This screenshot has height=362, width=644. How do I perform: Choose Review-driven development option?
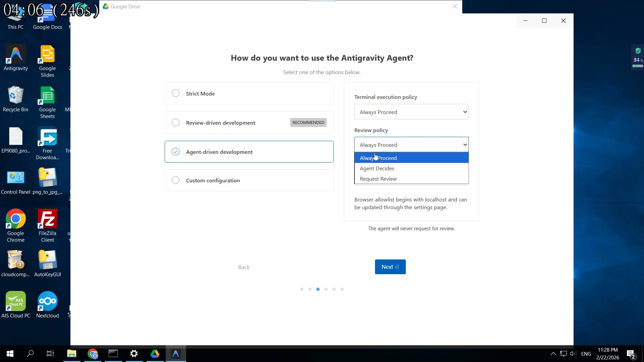[175, 123]
